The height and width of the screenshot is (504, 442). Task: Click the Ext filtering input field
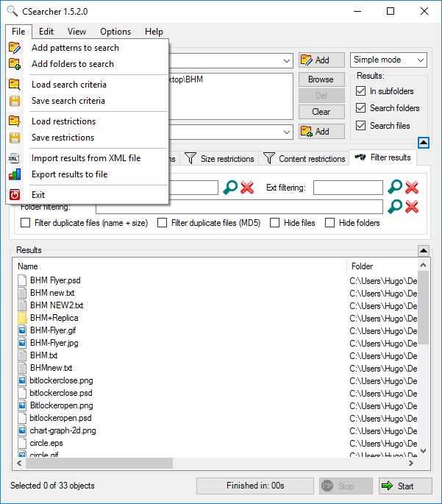[x=348, y=188]
